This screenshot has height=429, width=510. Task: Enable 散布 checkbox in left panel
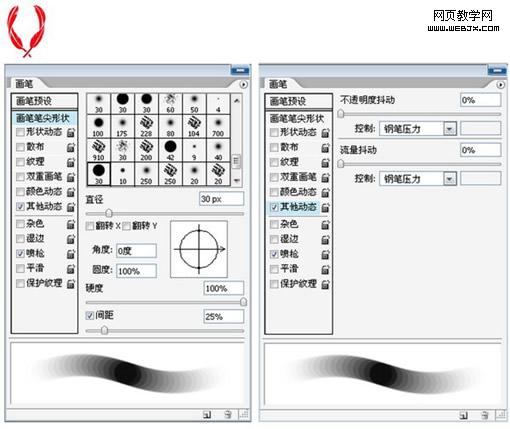[20, 147]
